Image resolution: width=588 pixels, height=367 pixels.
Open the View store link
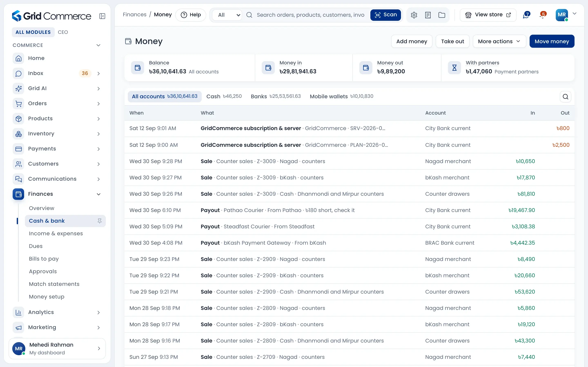tap(488, 15)
